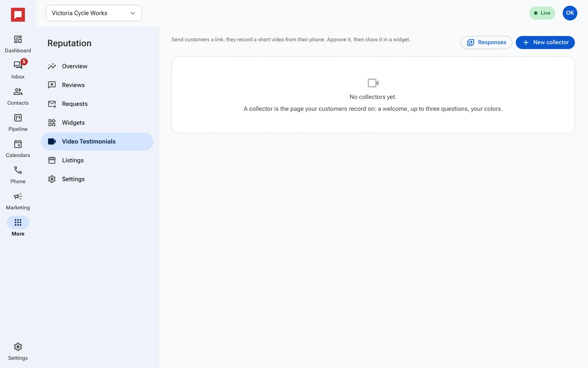Select the Widgets menu label
This screenshot has height=368, width=588.
(73, 123)
